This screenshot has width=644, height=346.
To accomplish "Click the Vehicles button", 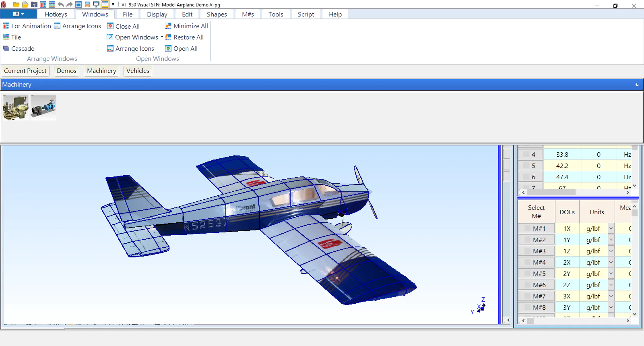I will pos(138,71).
